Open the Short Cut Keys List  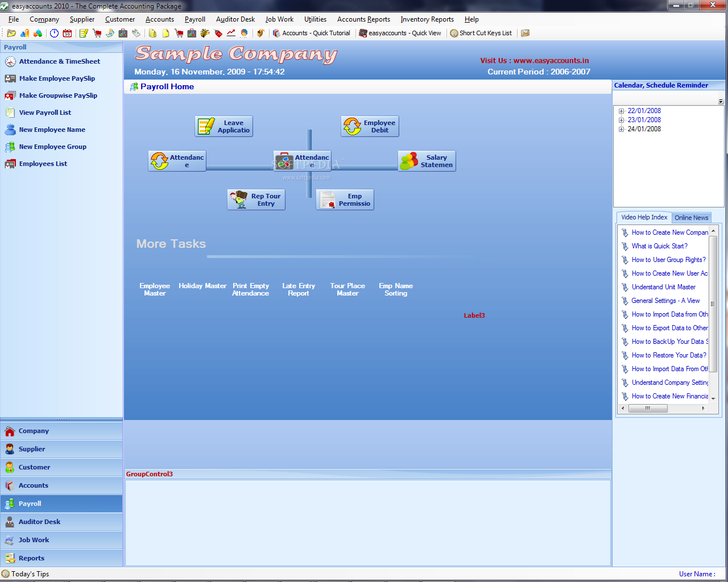click(481, 33)
